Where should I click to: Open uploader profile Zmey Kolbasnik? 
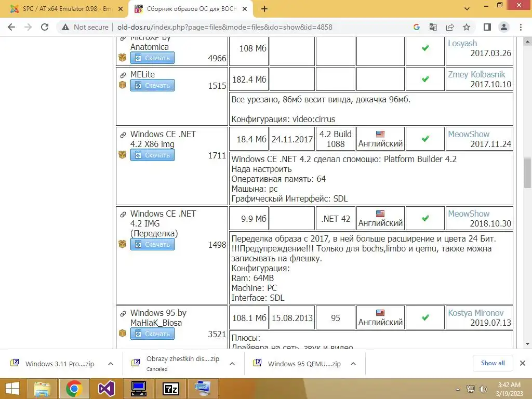(x=477, y=74)
